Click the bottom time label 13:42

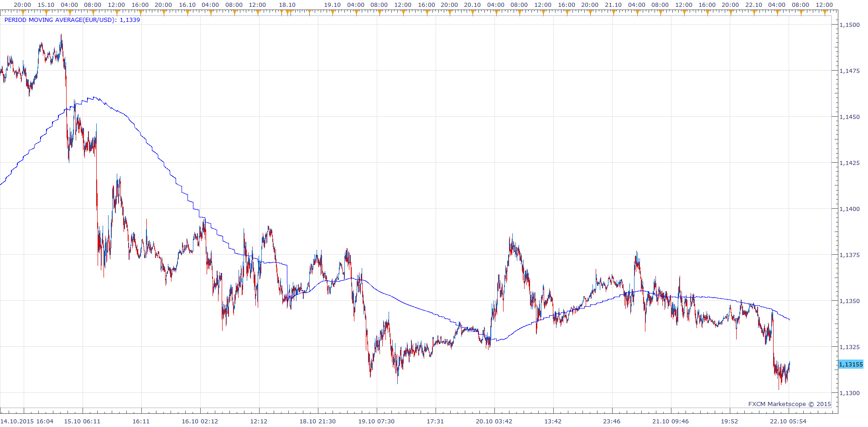pyautogui.click(x=553, y=421)
